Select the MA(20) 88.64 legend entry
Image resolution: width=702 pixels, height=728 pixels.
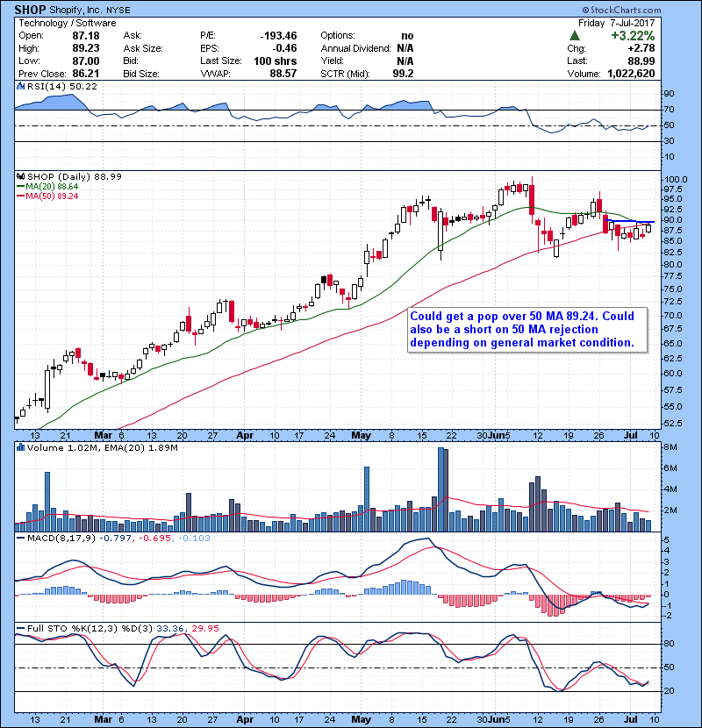click(x=47, y=187)
